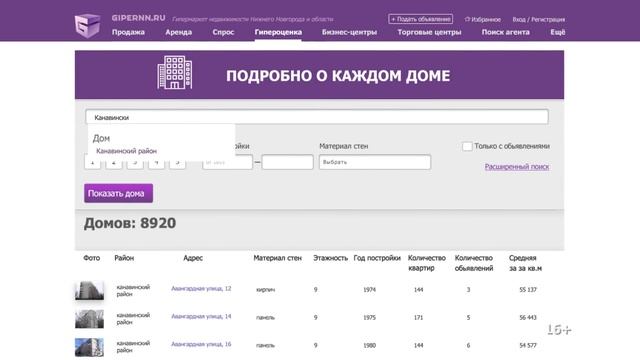Click the year value '1974'
The image size is (640, 360).
pyautogui.click(x=369, y=290)
